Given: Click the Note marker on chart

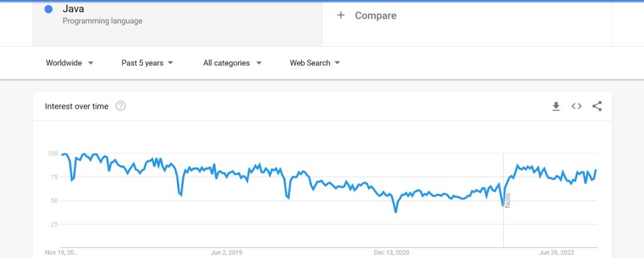Looking at the screenshot, I should click(x=508, y=200).
